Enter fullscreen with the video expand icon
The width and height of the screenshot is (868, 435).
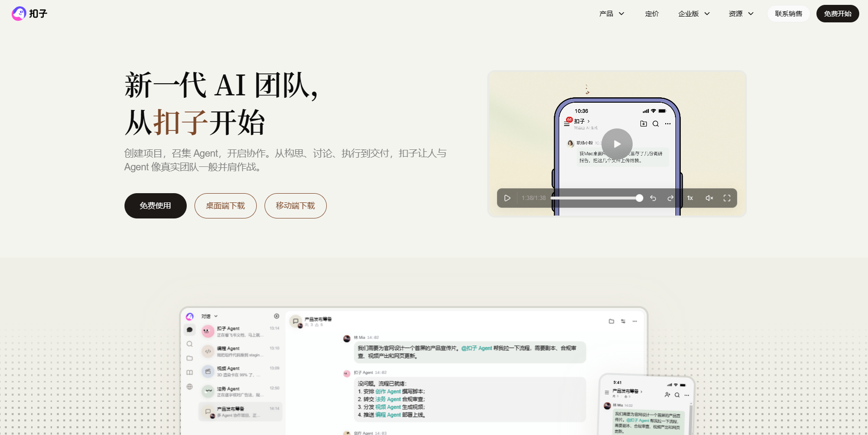(727, 198)
